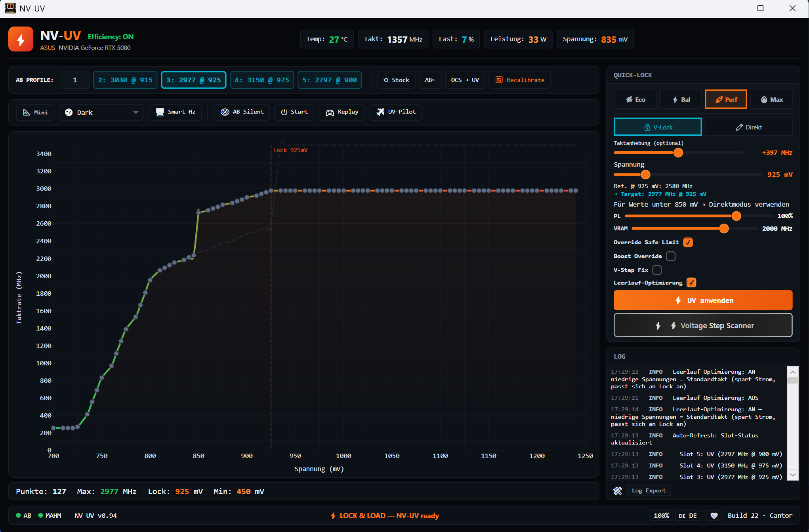Click the DE language selector
The image size is (809, 532).
[687, 515]
